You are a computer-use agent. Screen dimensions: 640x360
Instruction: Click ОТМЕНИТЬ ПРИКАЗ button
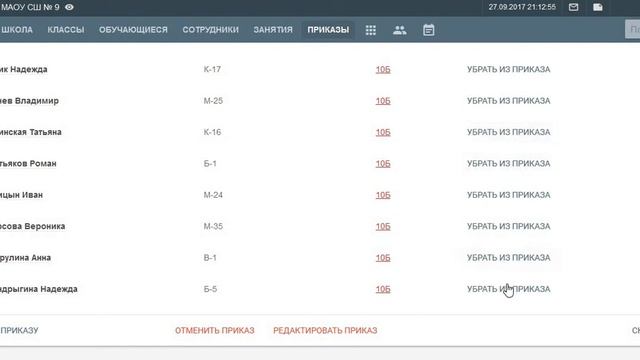point(215,331)
